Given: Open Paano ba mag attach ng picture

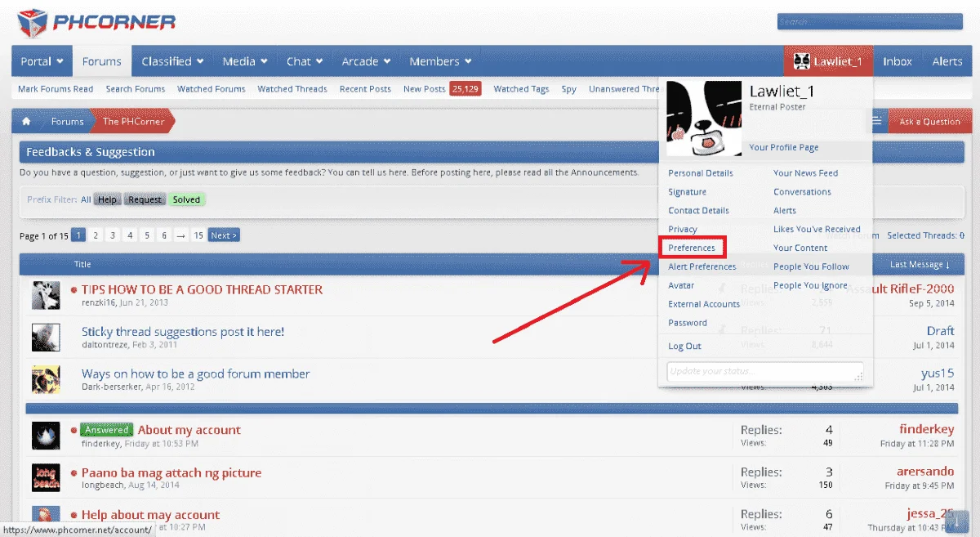Looking at the screenshot, I should click(171, 472).
